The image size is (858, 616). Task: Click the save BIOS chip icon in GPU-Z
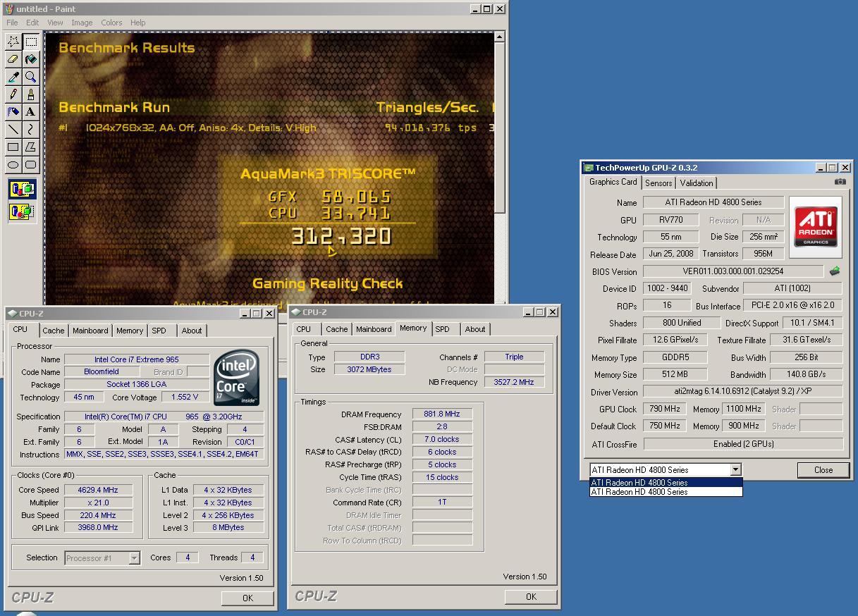click(835, 271)
